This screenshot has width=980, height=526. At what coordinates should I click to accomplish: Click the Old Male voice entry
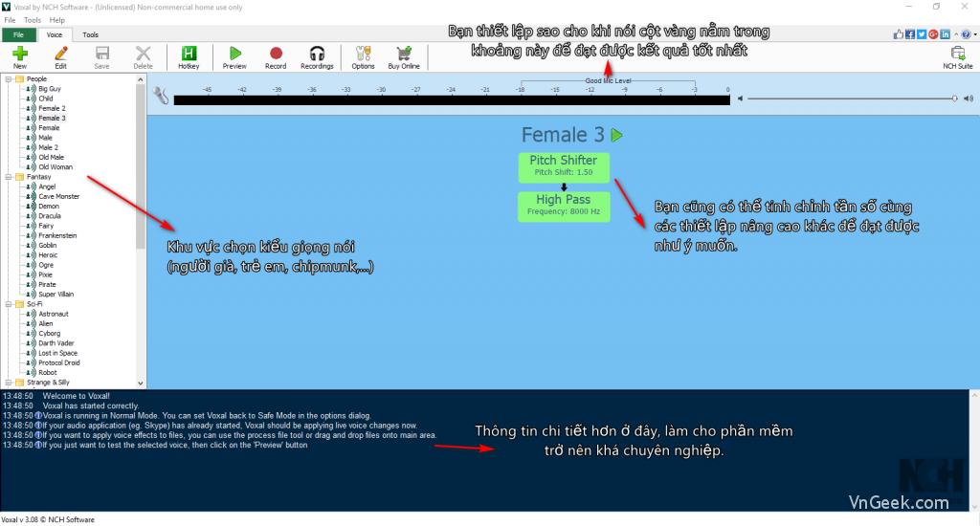pos(52,158)
